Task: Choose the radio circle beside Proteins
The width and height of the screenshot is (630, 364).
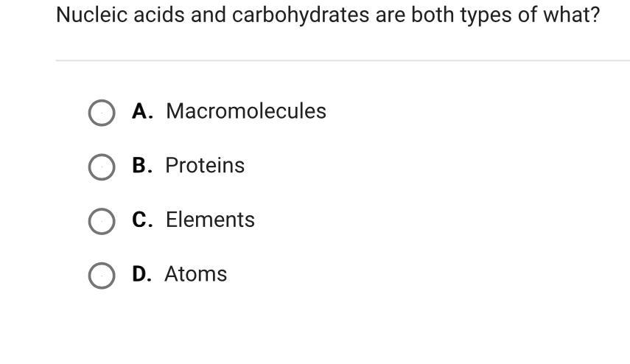Action: click(102, 167)
